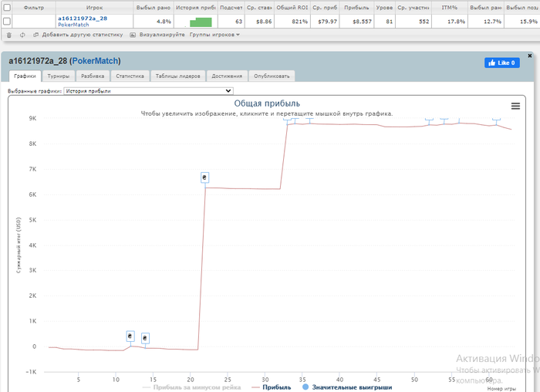Click the trash delete icon in the statistics toolbar

[x=9, y=35]
